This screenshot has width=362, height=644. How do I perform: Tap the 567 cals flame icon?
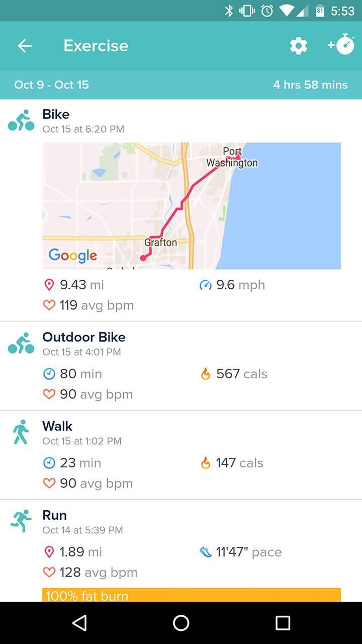pyautogui.click(x=205, y=374)
